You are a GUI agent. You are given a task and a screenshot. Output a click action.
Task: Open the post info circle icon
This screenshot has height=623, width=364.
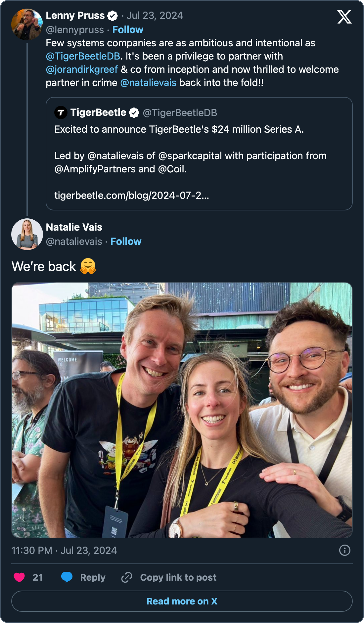(345, 550)
